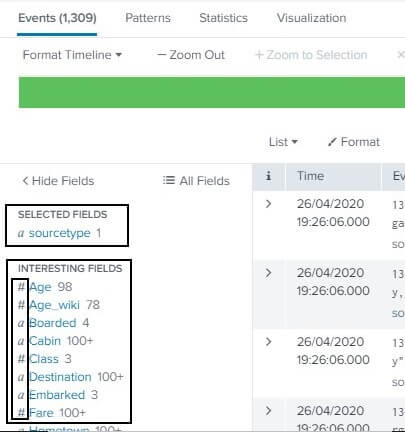Image resolution: width=405 pixels, height=432 pixels.
Task: Switch to the Statistics tab
Action: [x=224, y=18]
